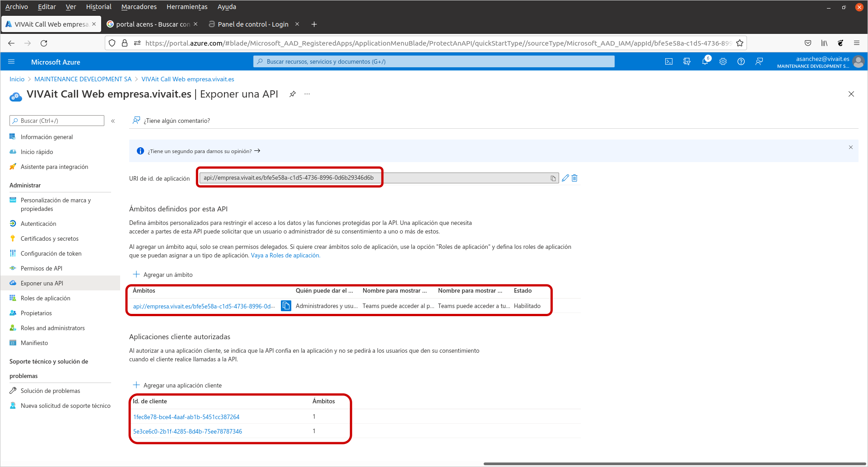Viewport: 868px width, 467px height.
Task: Open a new browser tab
Action: (314, 24)
